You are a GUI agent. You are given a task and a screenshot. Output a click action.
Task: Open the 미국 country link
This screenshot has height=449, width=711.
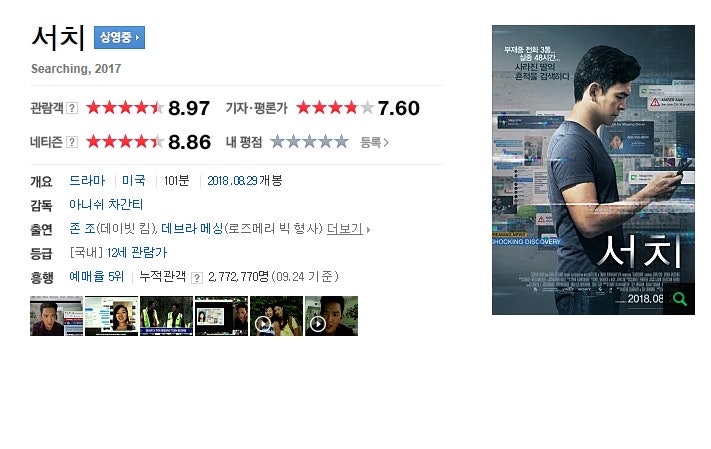point(134,181)
